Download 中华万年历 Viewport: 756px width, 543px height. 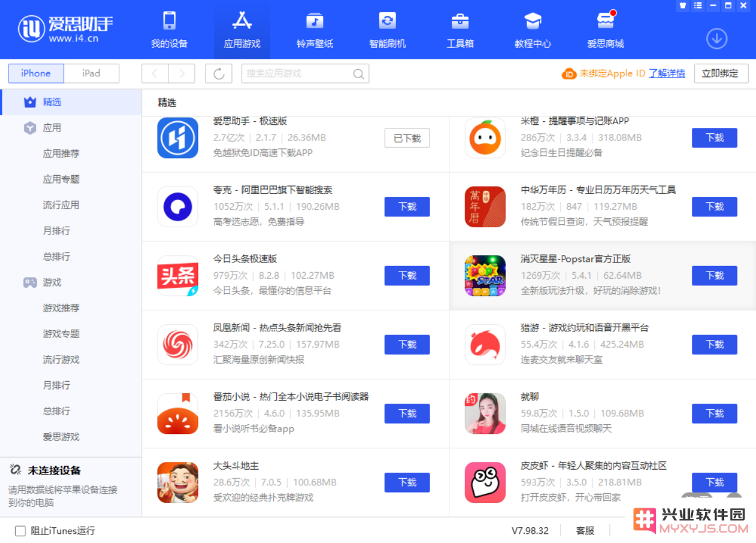tap(715, 207)
